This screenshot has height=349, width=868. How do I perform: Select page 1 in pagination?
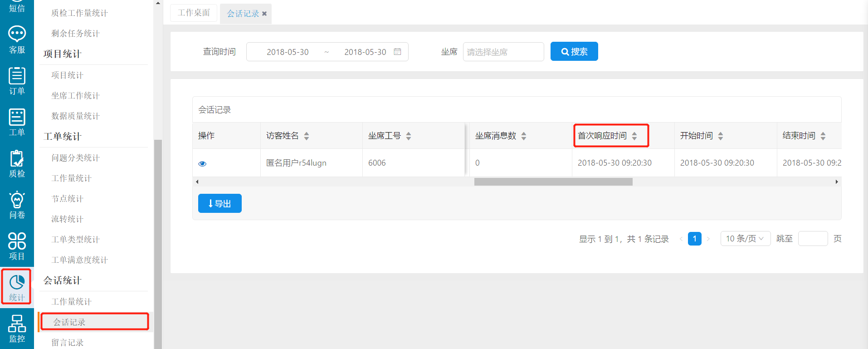pos(695,239)
